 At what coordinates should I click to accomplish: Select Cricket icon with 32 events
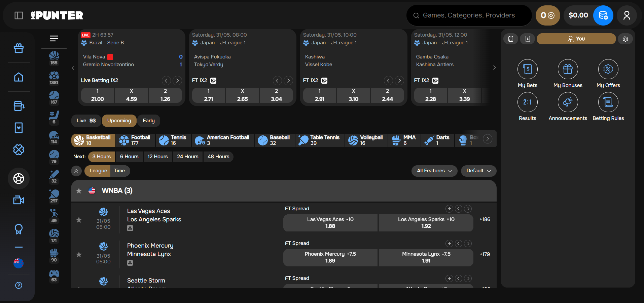click(x=54, y=176)
